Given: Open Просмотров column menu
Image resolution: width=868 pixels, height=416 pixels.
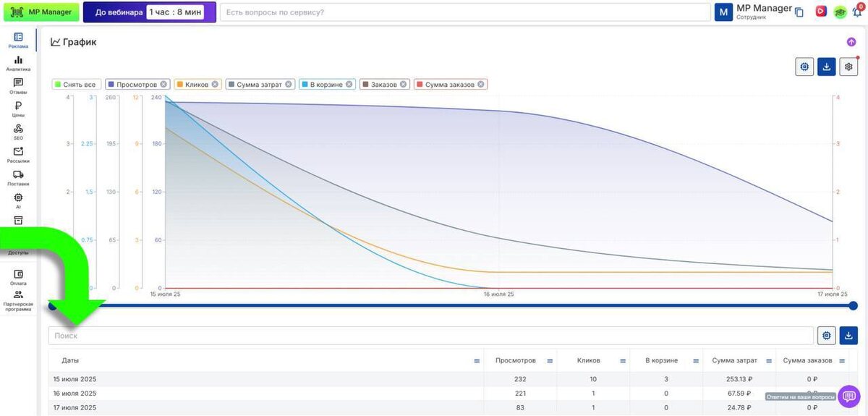Looking at the screenshot, I should pos(550,361).
